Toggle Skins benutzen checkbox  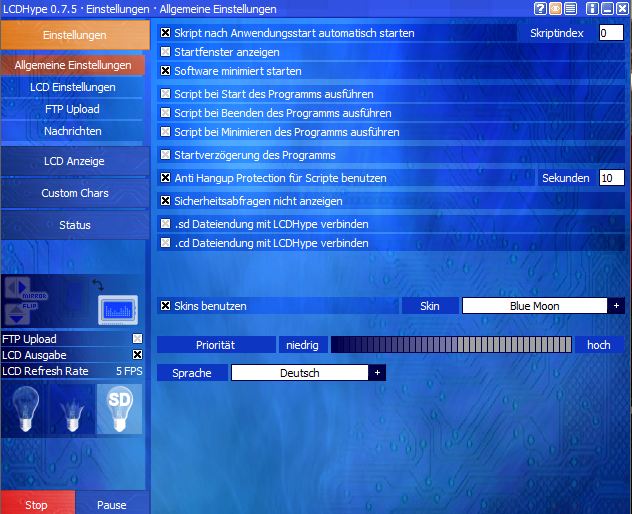(x=165, y=306)
